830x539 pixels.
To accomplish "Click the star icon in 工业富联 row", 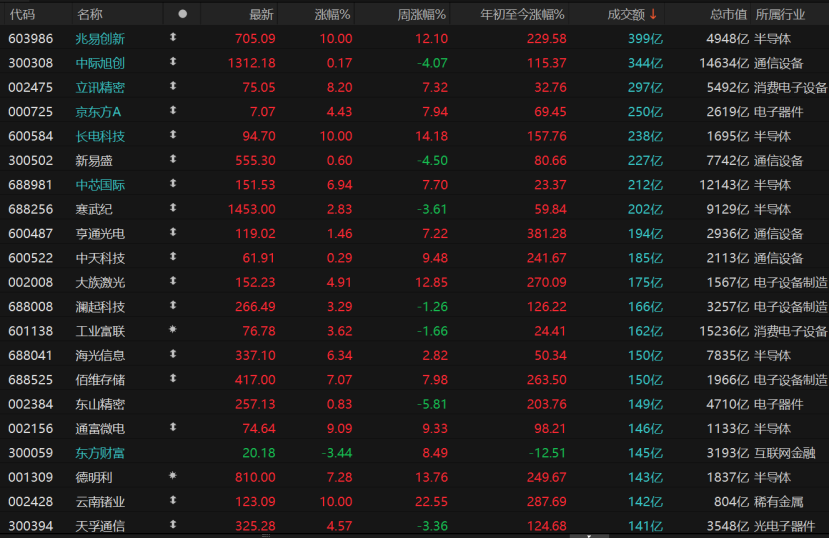I will coord(173,329).
